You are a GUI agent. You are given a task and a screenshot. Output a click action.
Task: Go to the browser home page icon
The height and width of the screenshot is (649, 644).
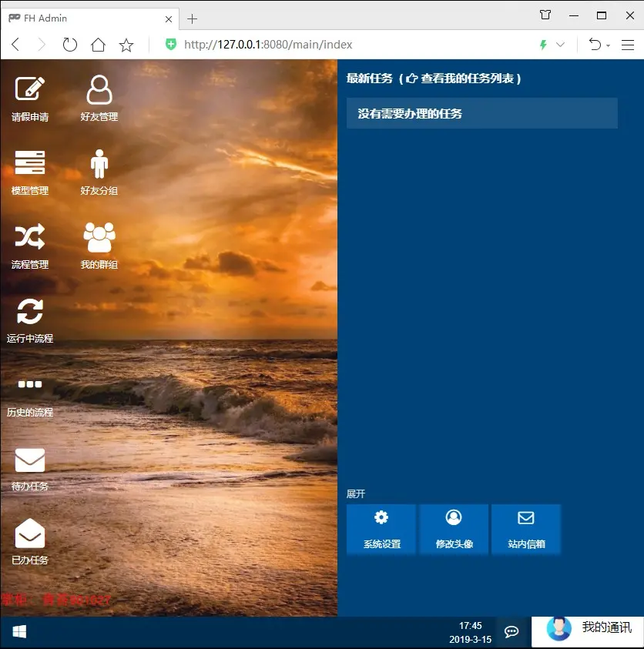click(x=98, y=45)
